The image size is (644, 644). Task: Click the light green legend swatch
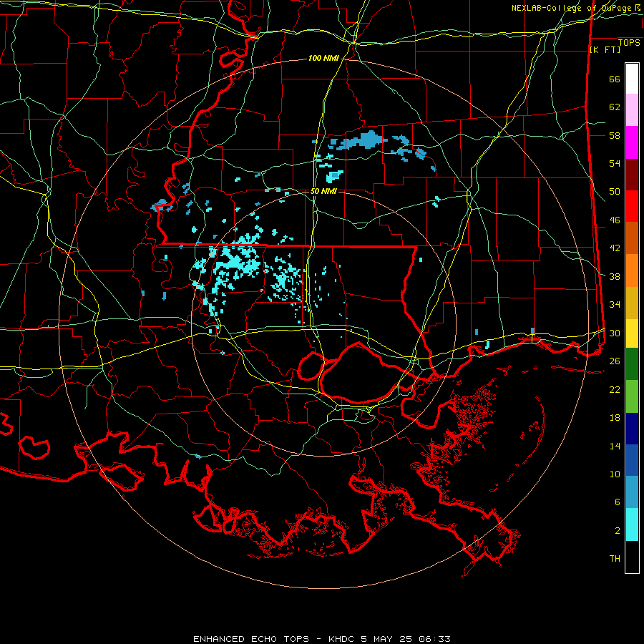pos(632,396)
